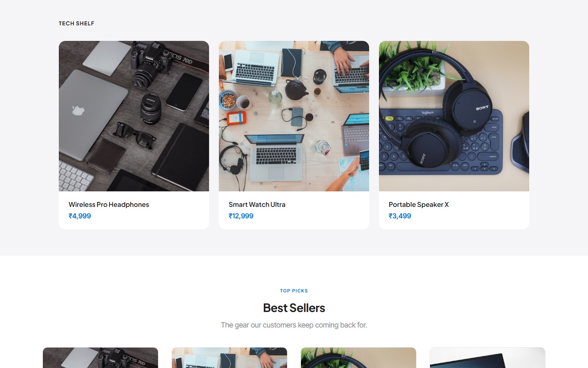Image resolution: width=588 pixels, height=368 pixels.
Task: Open the first Best Sellers card thumbnail
Action: tap(100, 358)
